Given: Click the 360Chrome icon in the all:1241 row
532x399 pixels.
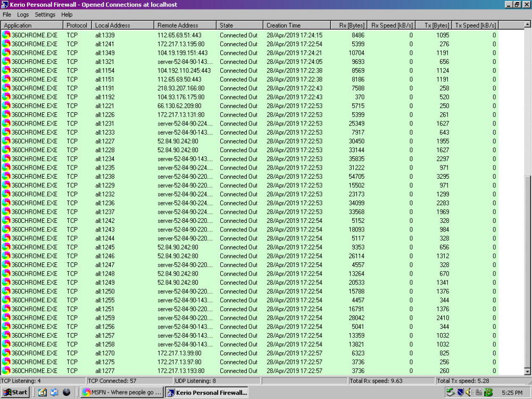Looking at the screenshot, I should 6,44.
